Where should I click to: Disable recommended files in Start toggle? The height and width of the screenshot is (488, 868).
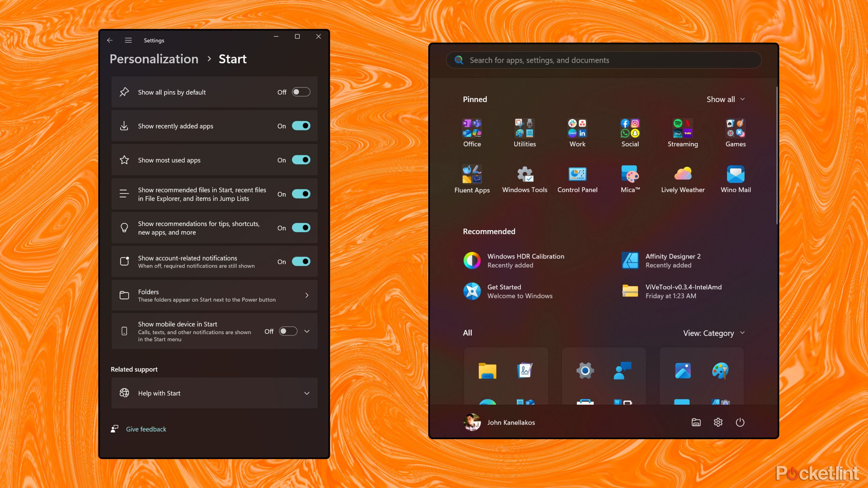[x=301, y=194]
